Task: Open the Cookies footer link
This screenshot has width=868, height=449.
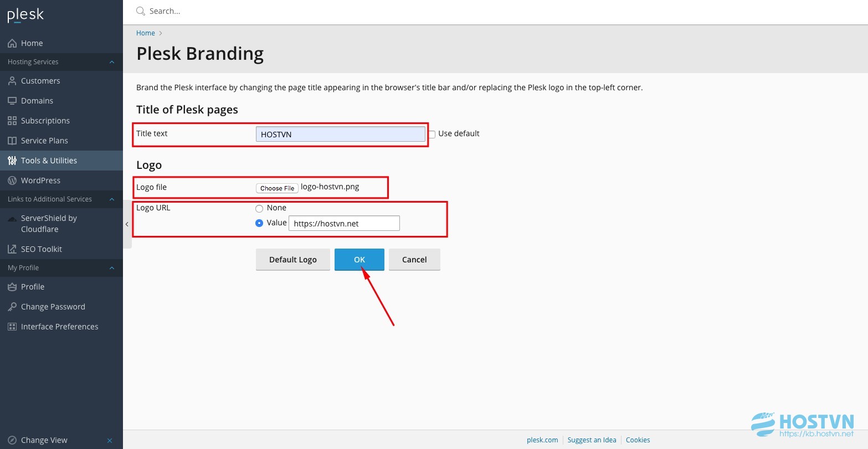Action: 638,440
